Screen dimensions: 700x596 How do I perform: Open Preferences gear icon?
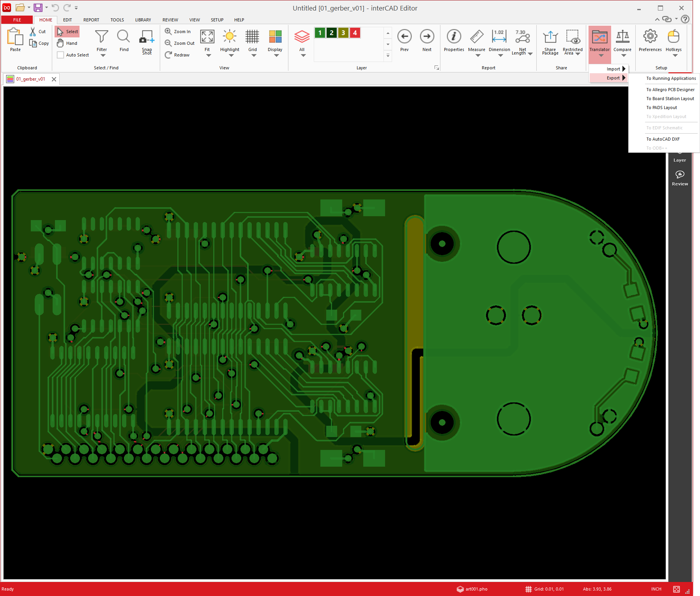click(x=650, y=36)
